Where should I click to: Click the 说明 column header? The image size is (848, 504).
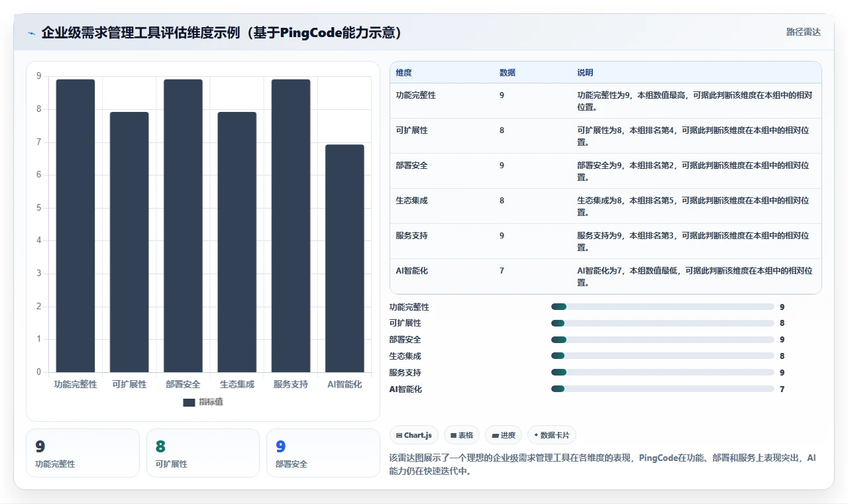pos(585,72)
